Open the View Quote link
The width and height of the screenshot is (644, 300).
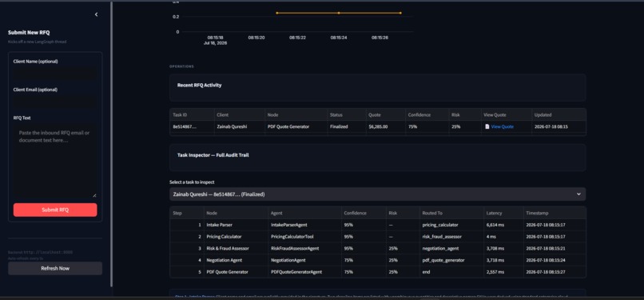502,126
